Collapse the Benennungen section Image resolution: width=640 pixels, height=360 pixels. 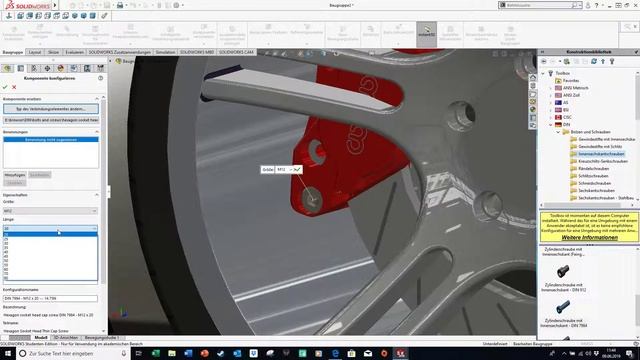(x=97, y=132)
